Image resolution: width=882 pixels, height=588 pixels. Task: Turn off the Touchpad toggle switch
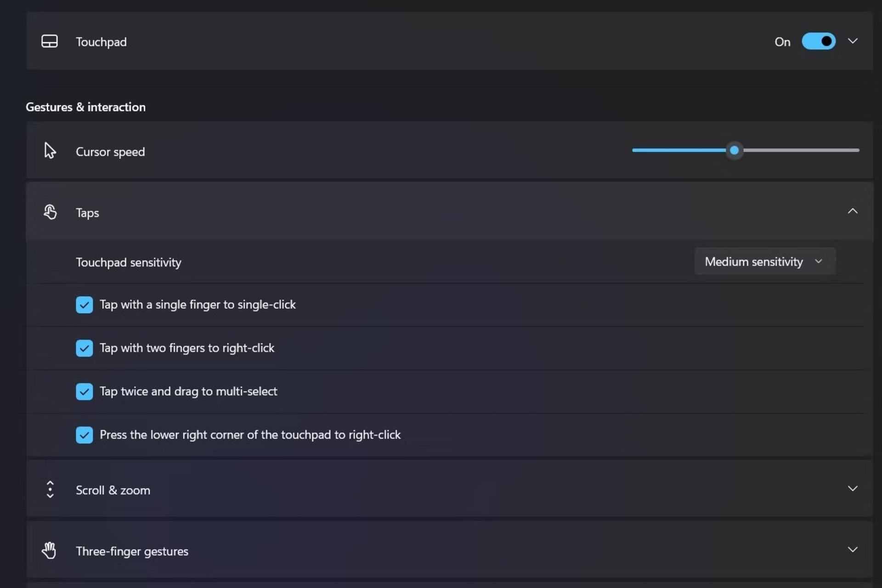click(x=819, y=41)
